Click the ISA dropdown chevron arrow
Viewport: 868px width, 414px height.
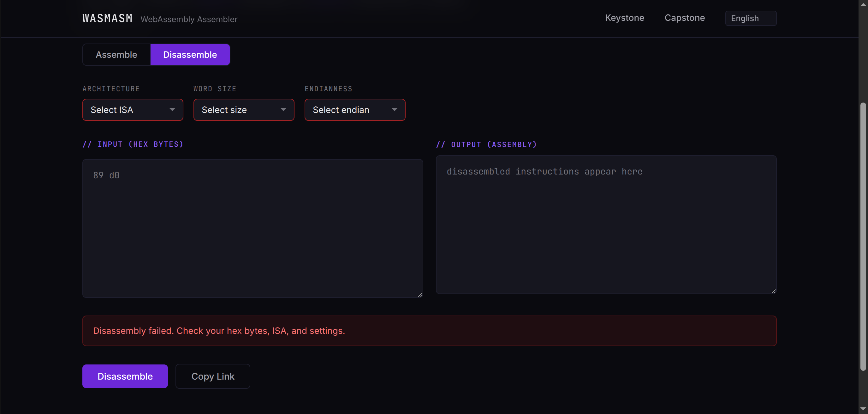pos(173,110)
